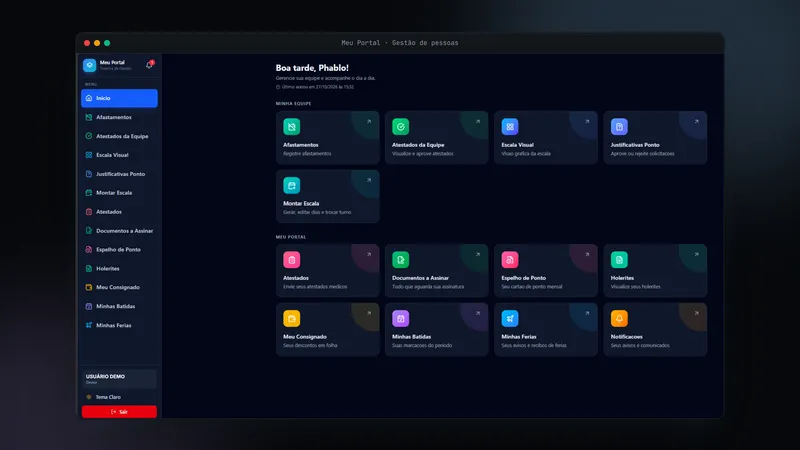Viewport: 800px width, 450px height.
Task: Select Início in the sidebar menu
Action: (119, 98)
